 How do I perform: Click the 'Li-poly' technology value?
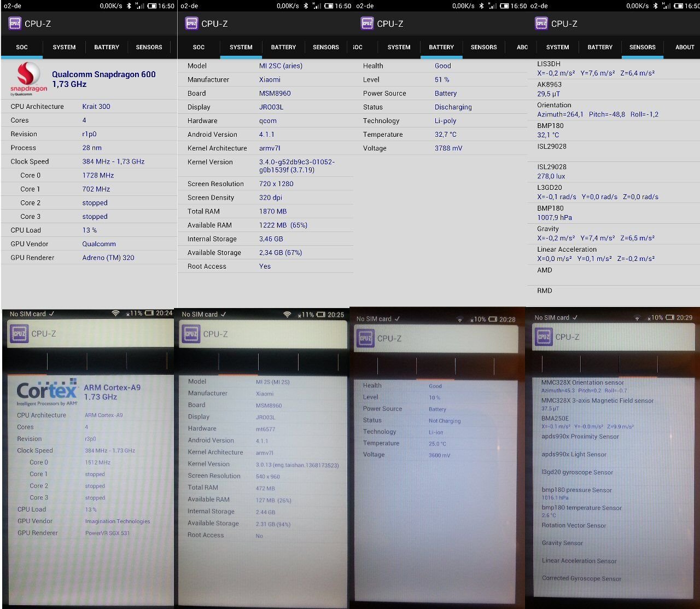[x=445, y=121]
